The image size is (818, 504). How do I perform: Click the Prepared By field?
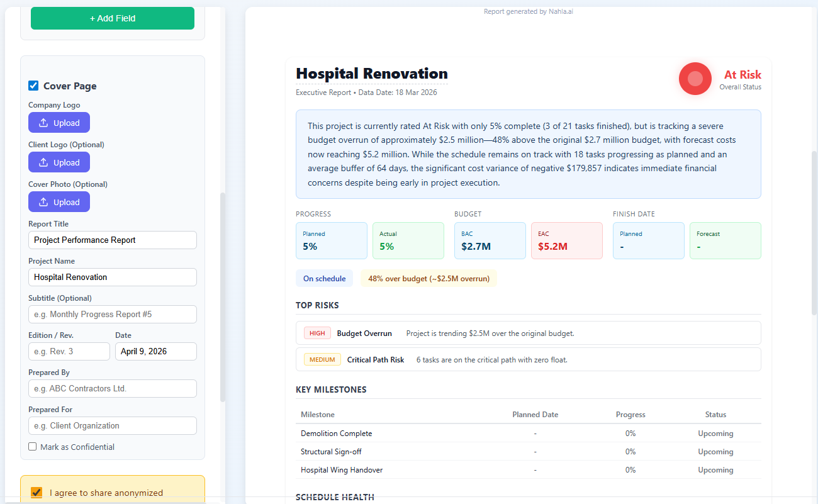[113, 388]
